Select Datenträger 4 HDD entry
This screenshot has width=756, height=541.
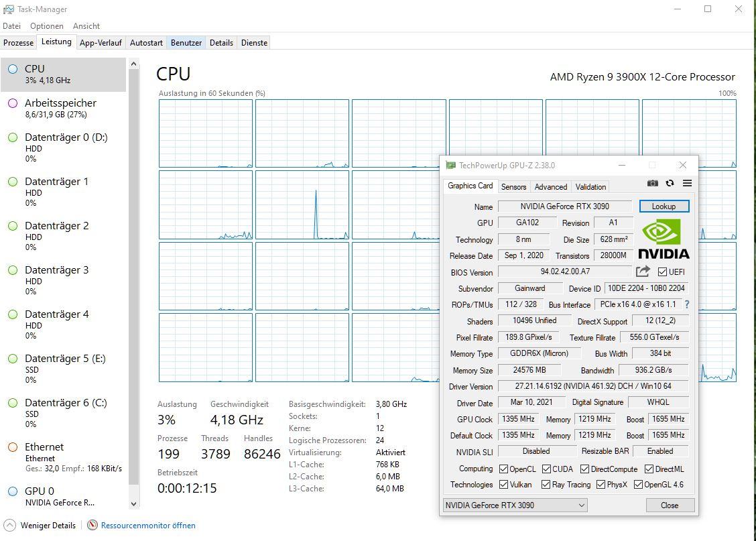pyautogui.click(x=63, y=324)
